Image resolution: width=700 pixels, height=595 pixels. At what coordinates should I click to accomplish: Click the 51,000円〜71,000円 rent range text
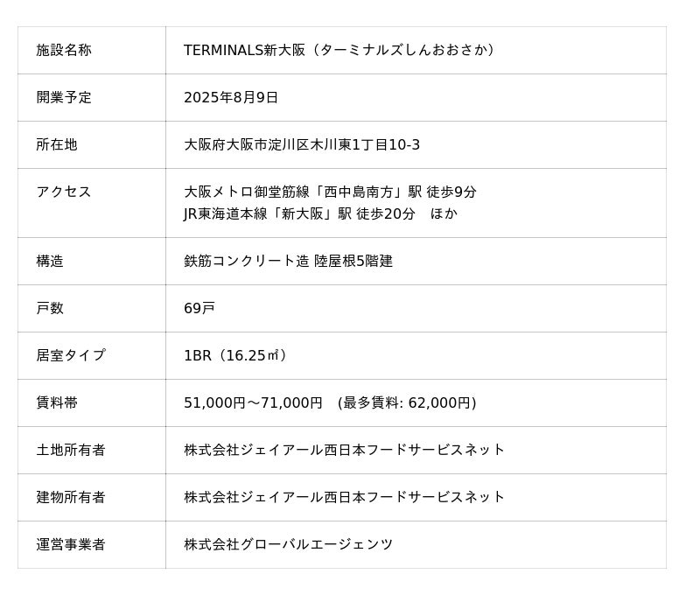pos(254,402)
